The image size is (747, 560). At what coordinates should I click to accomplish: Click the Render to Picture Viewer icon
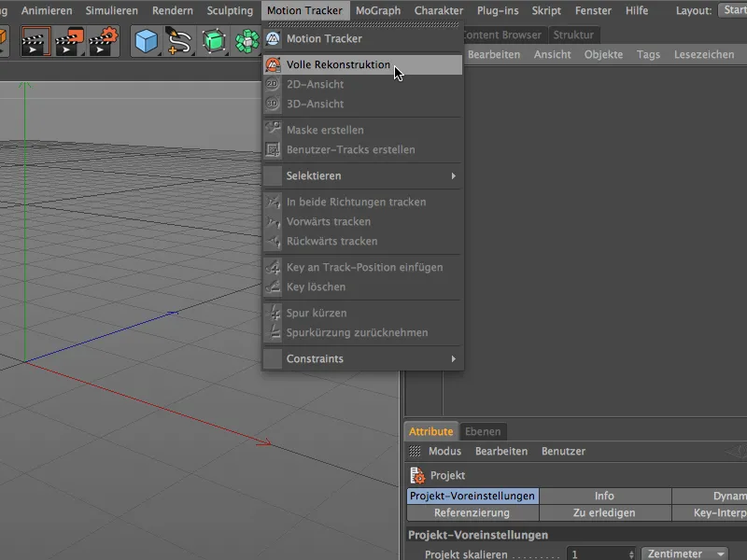(x=69, y=41)
